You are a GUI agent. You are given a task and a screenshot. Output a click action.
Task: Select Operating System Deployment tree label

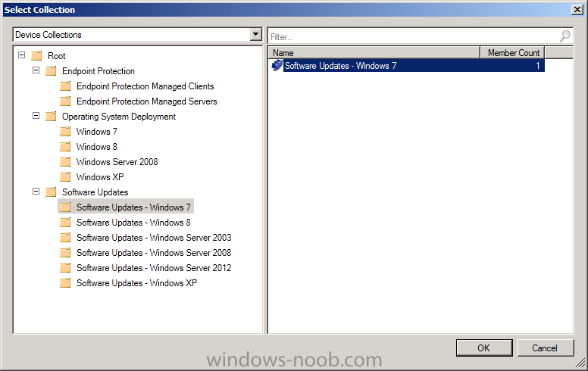[119, 117]
